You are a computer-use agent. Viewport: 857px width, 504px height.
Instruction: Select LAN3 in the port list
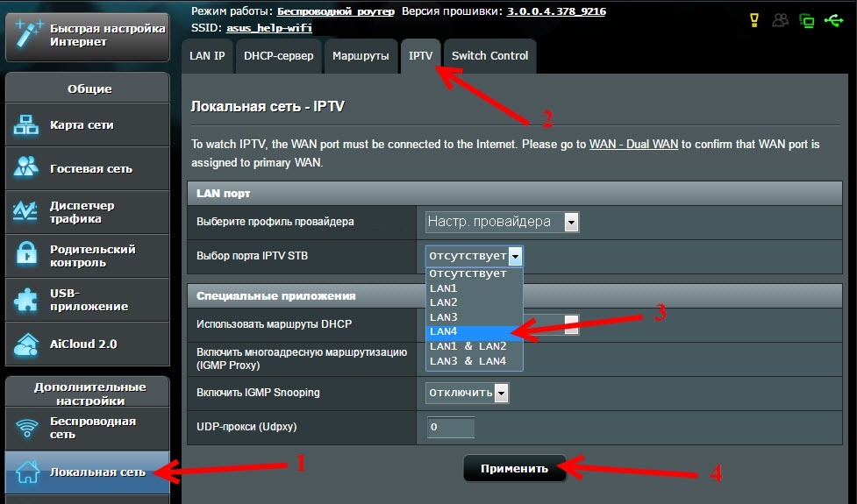point(474,316)
